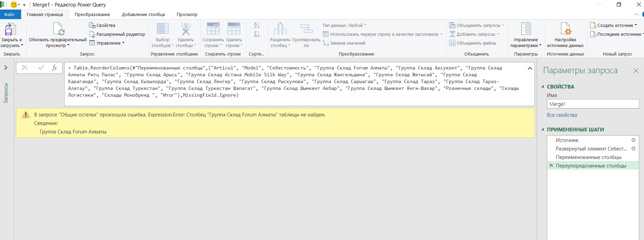
Task: Click Replace Values (Замена значений)
Action: pyautogui.click(x=344, y=43)
